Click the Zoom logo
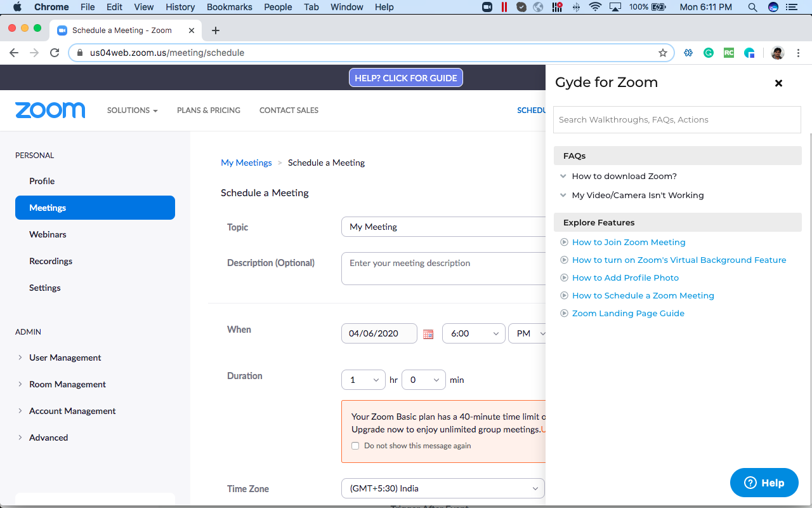812x508 pixels. 50,110
